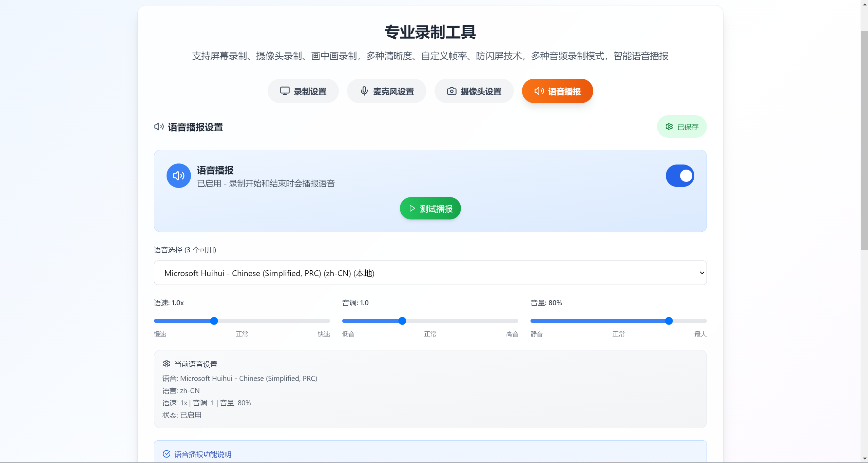The image size is (868, 463).
Task: Switch to the 录制设置 tab
Action: pos(303,91)
